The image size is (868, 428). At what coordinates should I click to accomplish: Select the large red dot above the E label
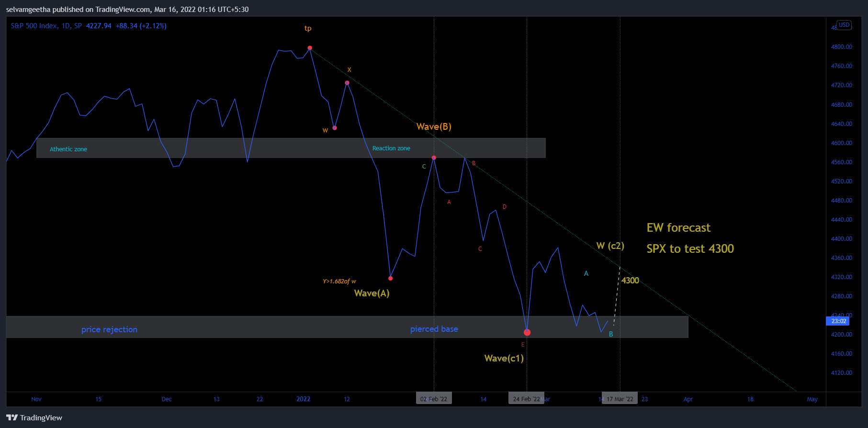(527, 332)
